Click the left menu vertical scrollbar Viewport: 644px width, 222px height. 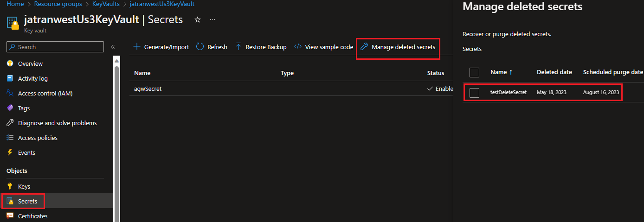click(117, 144)
